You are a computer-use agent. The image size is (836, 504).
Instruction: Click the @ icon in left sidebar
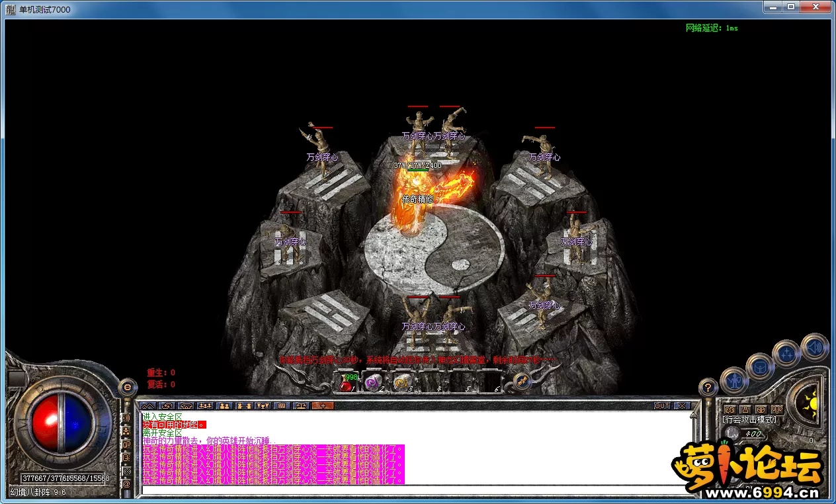pos(126,483)
